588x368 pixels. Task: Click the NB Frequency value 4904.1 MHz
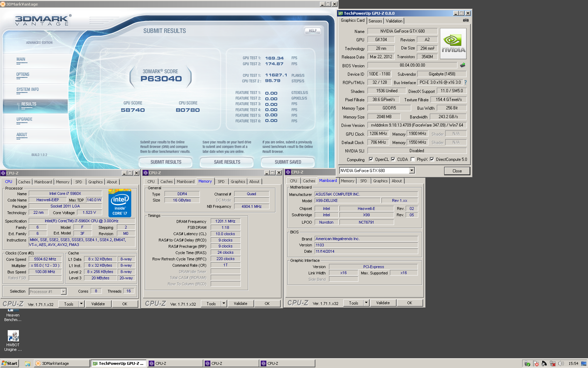click(x=252, y=206)
